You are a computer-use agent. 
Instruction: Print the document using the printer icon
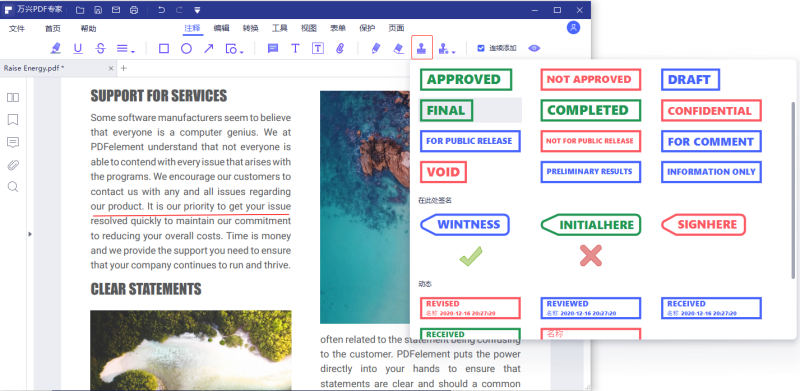[134, 10]
